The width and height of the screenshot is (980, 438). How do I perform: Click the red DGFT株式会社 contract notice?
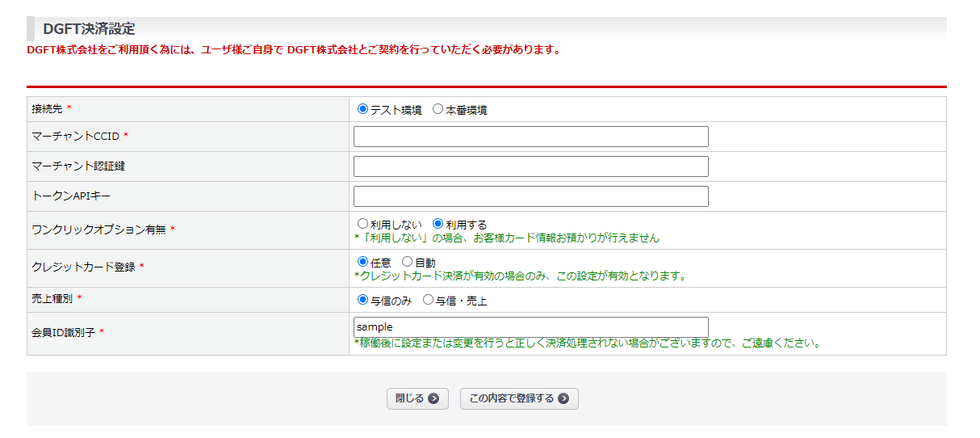coord(293,50)
